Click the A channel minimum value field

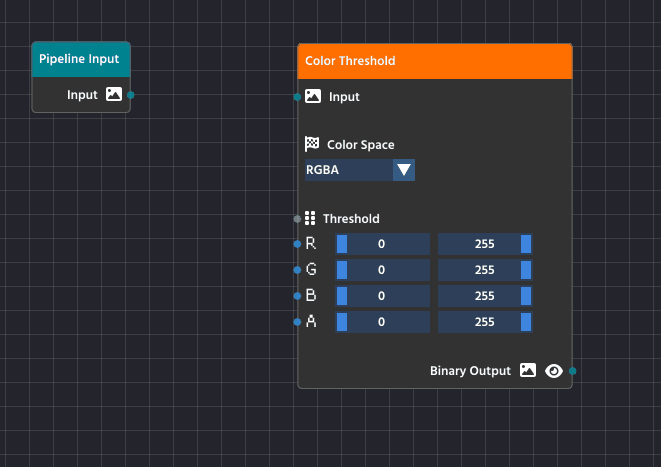click(383, 322)
